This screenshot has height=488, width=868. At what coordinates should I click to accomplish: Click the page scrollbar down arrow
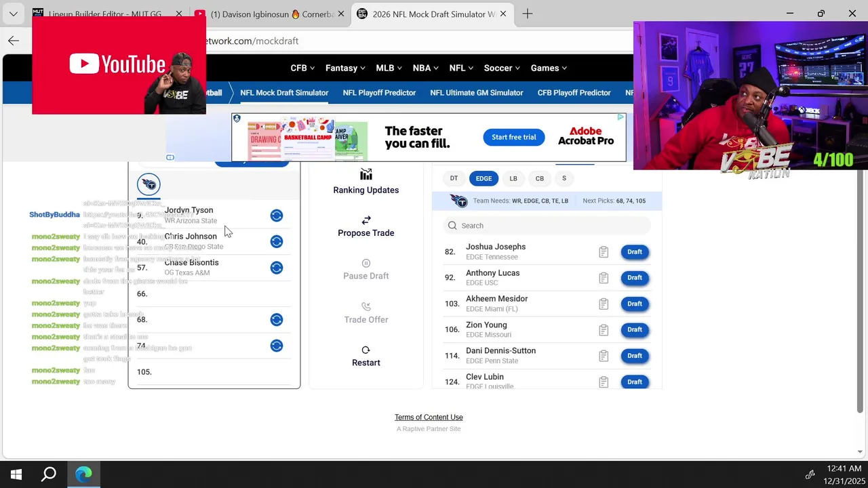860,451
